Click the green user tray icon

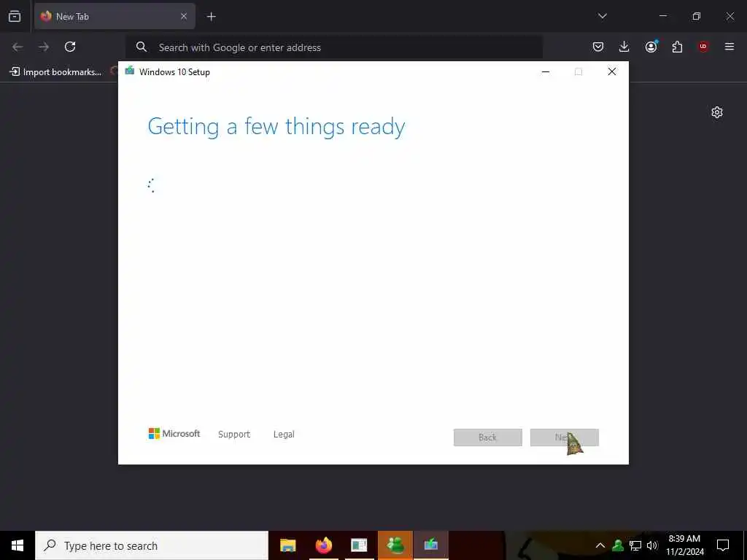click(x=618, y=545)
